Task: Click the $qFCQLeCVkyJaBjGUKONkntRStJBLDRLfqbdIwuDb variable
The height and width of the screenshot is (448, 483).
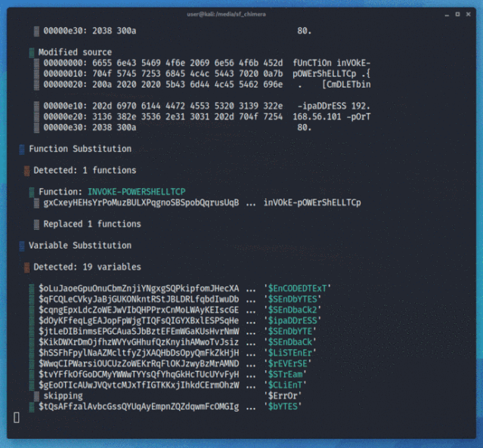Action: point(138,299)
